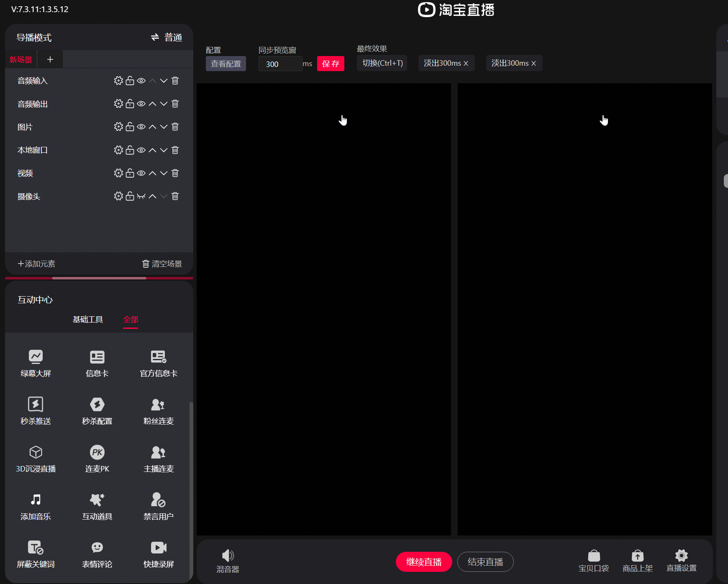The height and width of the screenshot is (584, 728).
Task: Show the hidden 摄像头 element
Action: tap(141, 196)
